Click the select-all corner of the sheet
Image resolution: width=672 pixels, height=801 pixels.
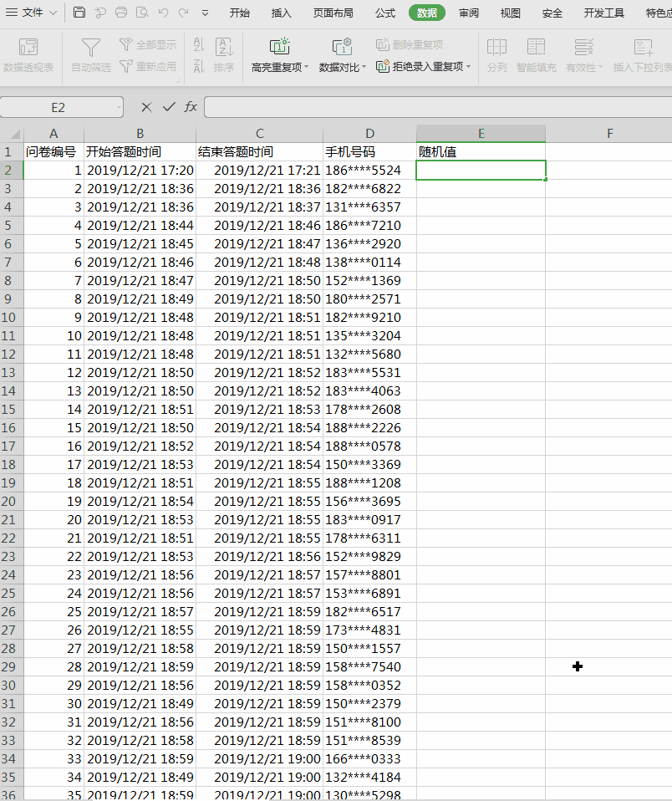click(12, 134)
